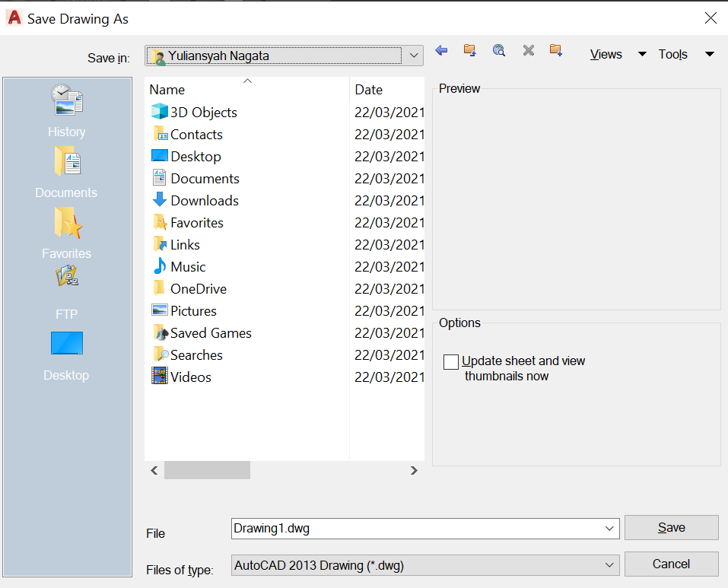Enable Update sheet and view thumbnails now
Screen dimensions: 728x588
(450, 361)
